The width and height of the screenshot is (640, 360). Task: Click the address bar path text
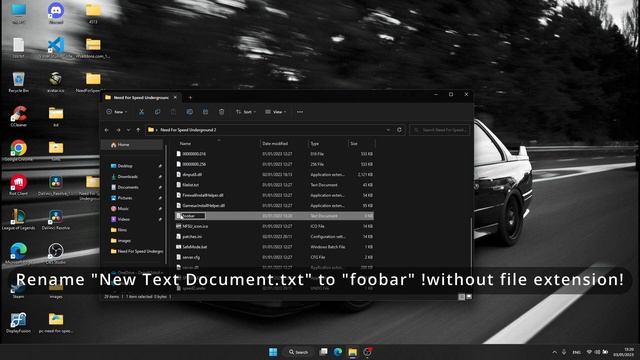(x=188, y=130)
